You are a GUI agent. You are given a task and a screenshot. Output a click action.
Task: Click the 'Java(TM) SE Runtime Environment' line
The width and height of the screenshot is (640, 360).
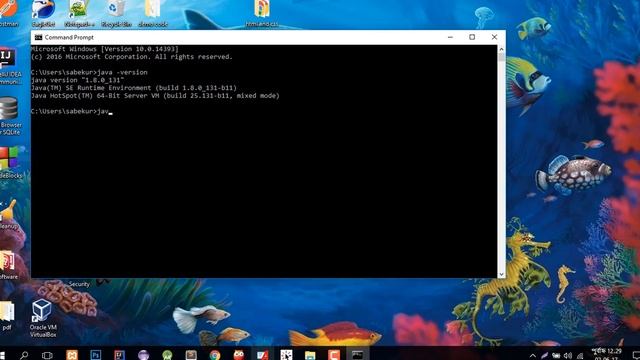point(134,88)
